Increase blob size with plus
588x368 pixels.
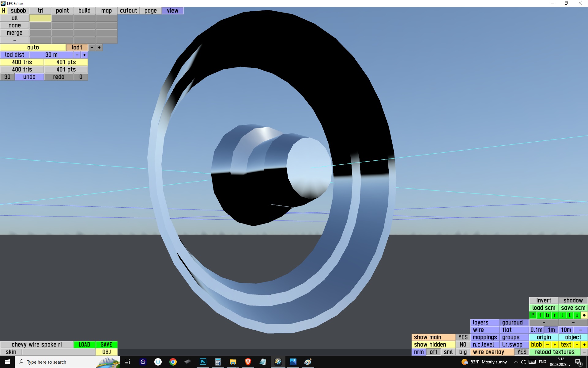(x=555, y=345)
